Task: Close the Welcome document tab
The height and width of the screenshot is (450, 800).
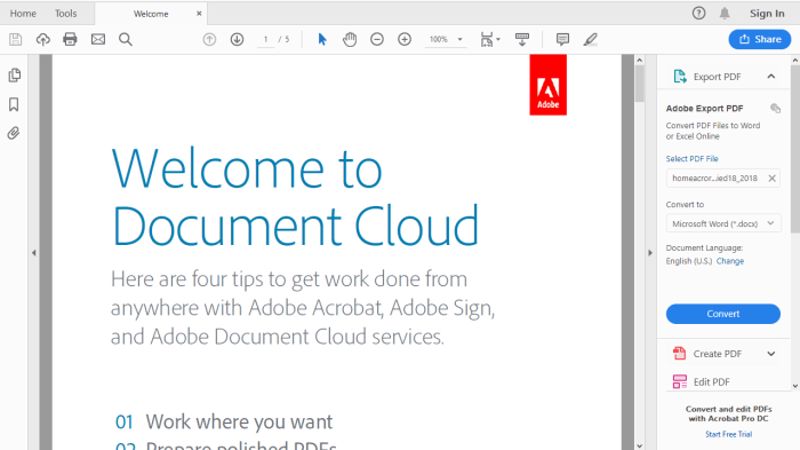Action: pyautogui.click(x=199, y=14)
